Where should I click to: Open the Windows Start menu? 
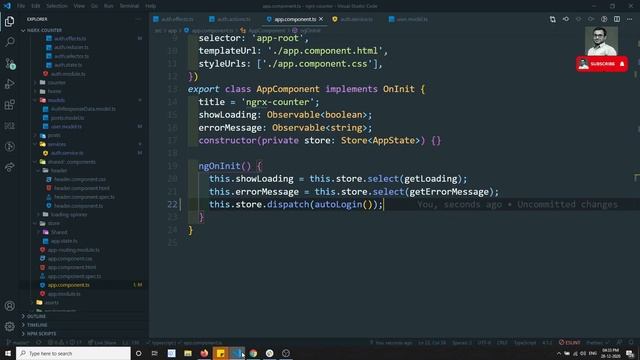(8, 353)
